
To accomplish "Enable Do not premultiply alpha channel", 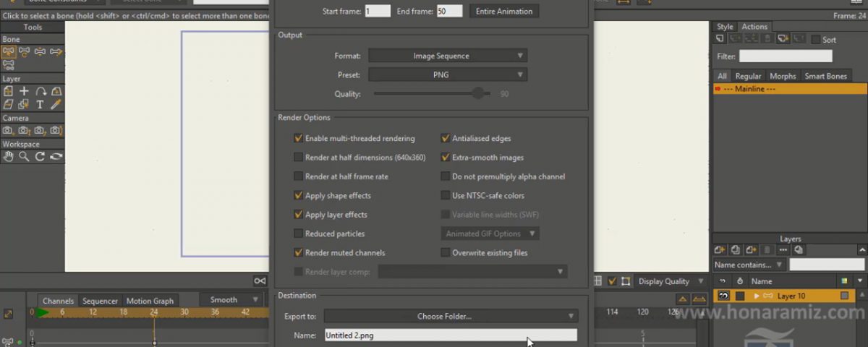I will point(446,176).
